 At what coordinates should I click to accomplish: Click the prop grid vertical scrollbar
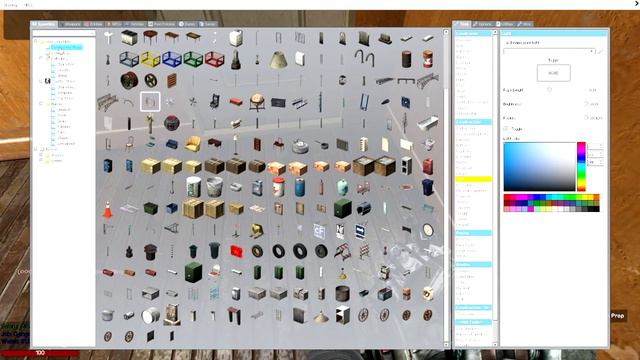pos(446,188)
